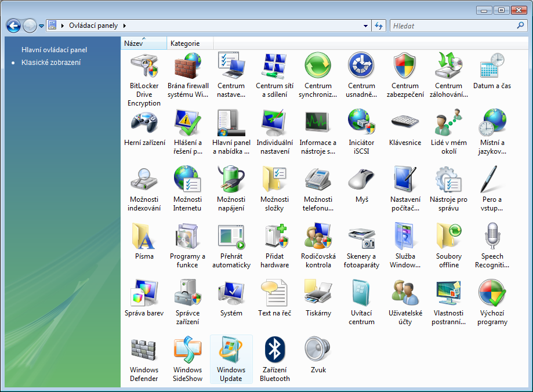Screen dimensions: 533x392
Task: Click the Hledat search field
Action: (452, 26)
